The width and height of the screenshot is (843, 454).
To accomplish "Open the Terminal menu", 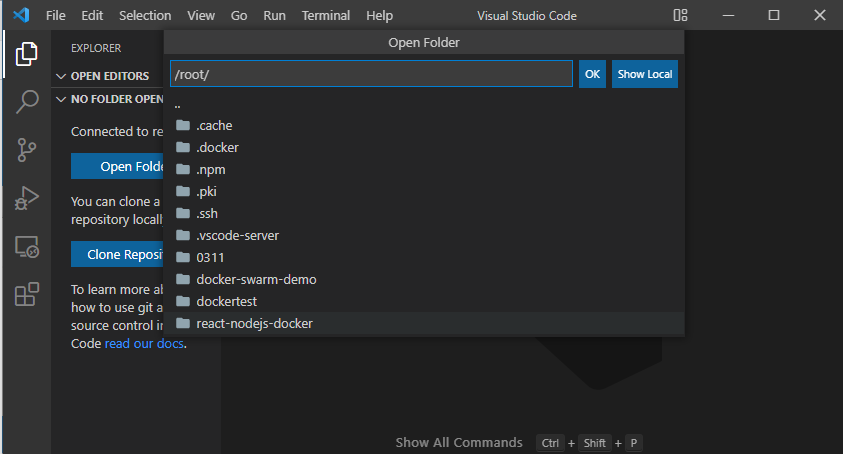I will [326, 16].
